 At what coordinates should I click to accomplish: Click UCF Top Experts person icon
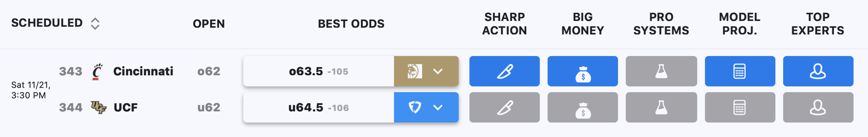click(x=818, y=107)
